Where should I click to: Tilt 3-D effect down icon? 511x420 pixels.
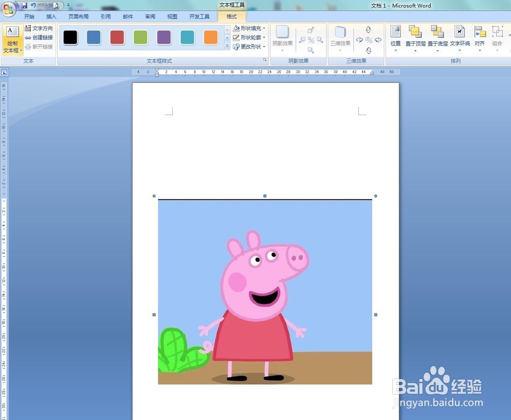coord(368,50)
